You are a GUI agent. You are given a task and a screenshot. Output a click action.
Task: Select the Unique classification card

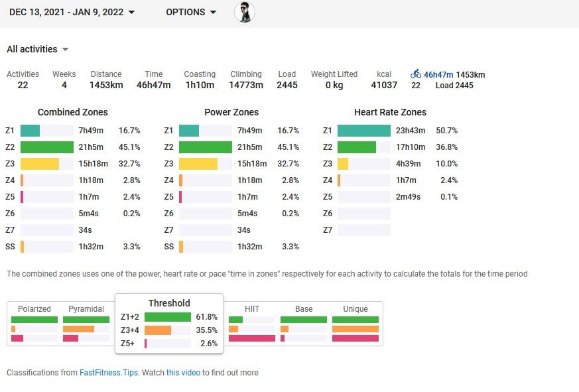coord(355,323)
